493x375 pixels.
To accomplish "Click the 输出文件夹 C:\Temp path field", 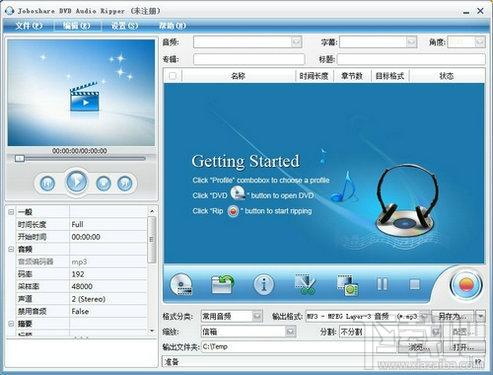I will click(298, 347).
